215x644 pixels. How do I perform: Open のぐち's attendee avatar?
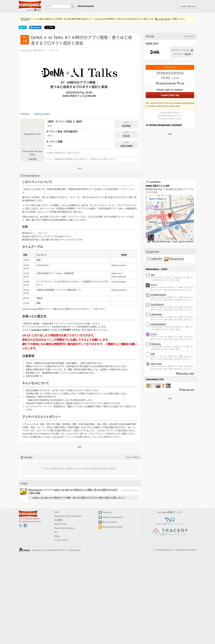point(148,285)
